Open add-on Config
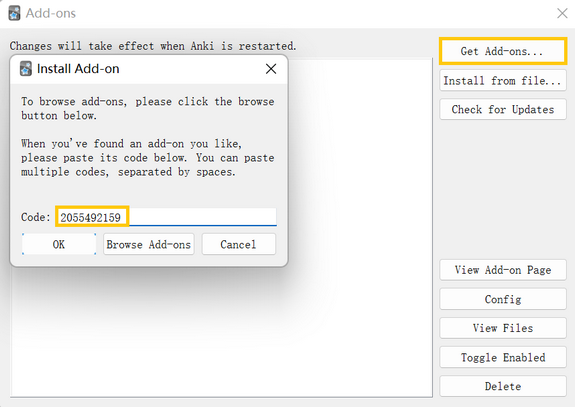 point(503,299)
